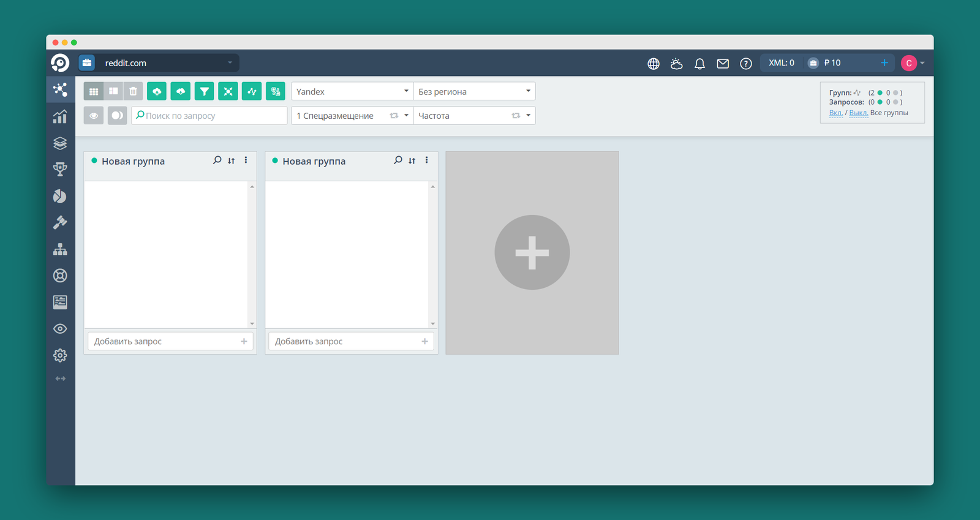Viewport: 980px width, 520px height.
Task: Click search icon in first Новая группа header
Action: [217, 160]
